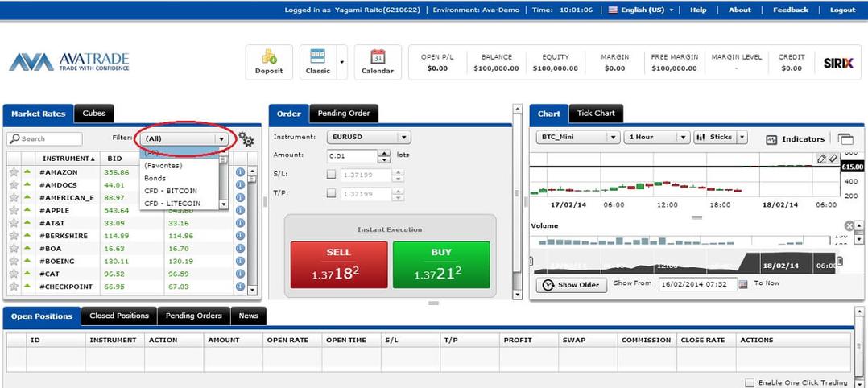Open the chart Indicators icon
This screenshot has height=388, width=868.
tap(771, 139)
